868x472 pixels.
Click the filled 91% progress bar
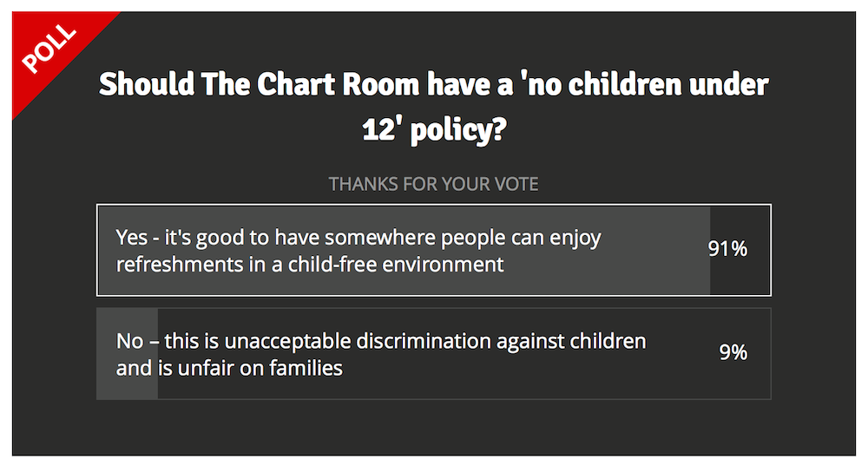pyautogui.click(x=404, y=250)
